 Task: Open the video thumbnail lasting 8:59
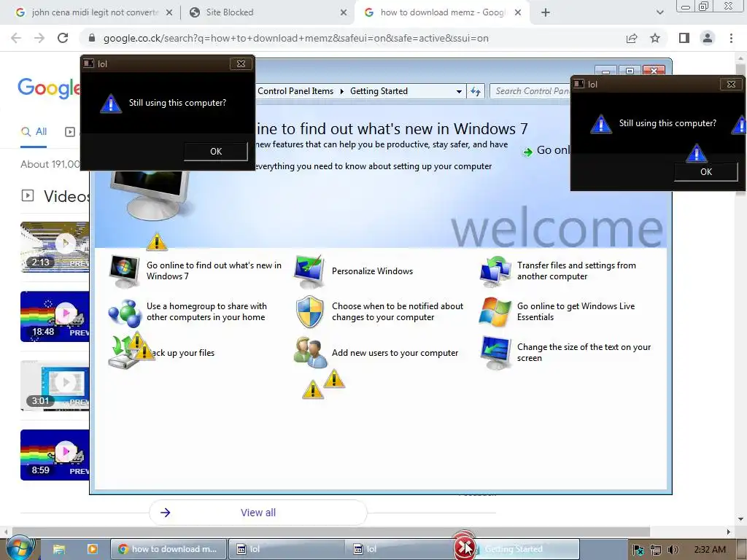(55, 455)
